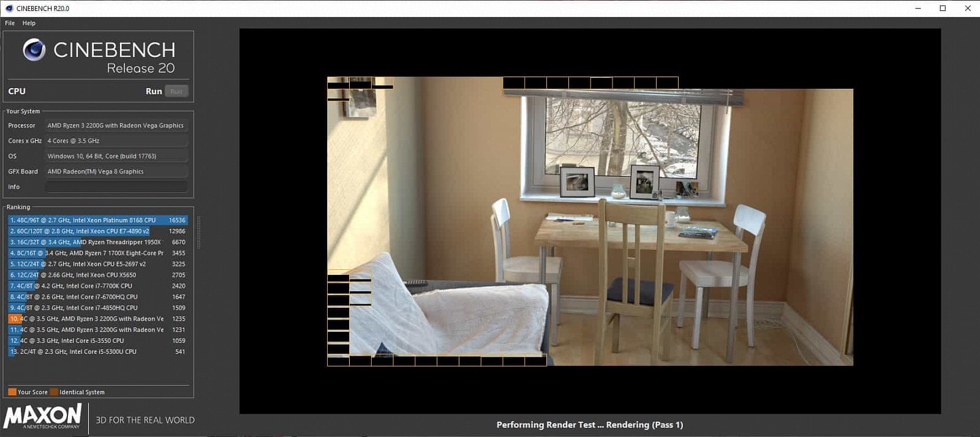The width and height of the screenshot is (980, 437).
Task: Select ranking row 11, Ryzen 3 2200G score 1231
Action: 98,330
